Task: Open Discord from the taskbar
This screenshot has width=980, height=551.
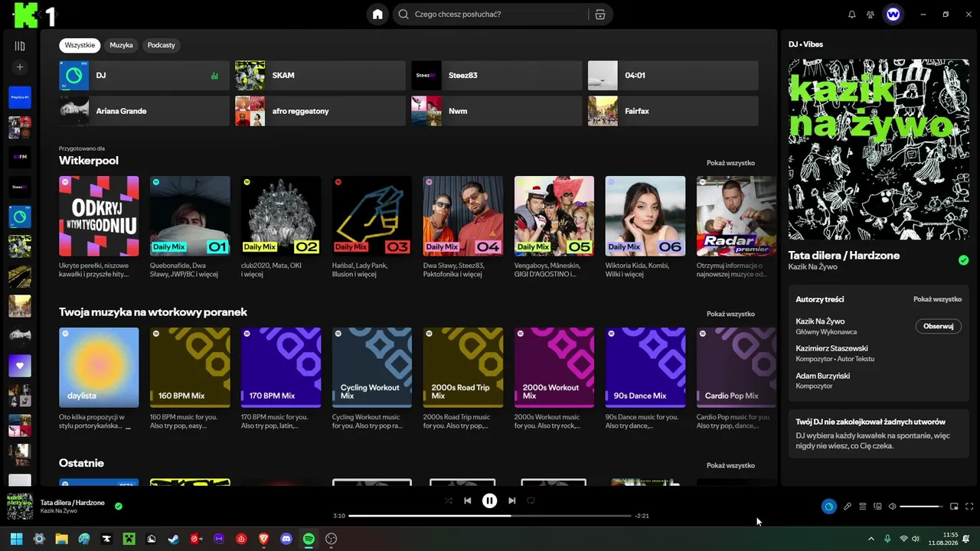Action: point(286,539)
